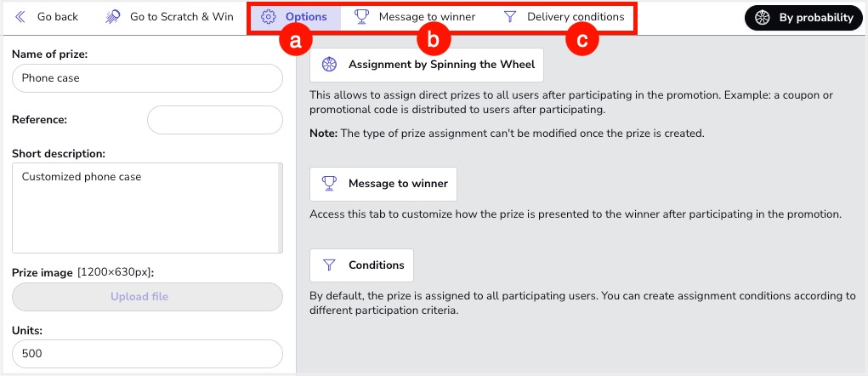Click the Go back link text
The image size is (868, 376).
tap(58, 17)
